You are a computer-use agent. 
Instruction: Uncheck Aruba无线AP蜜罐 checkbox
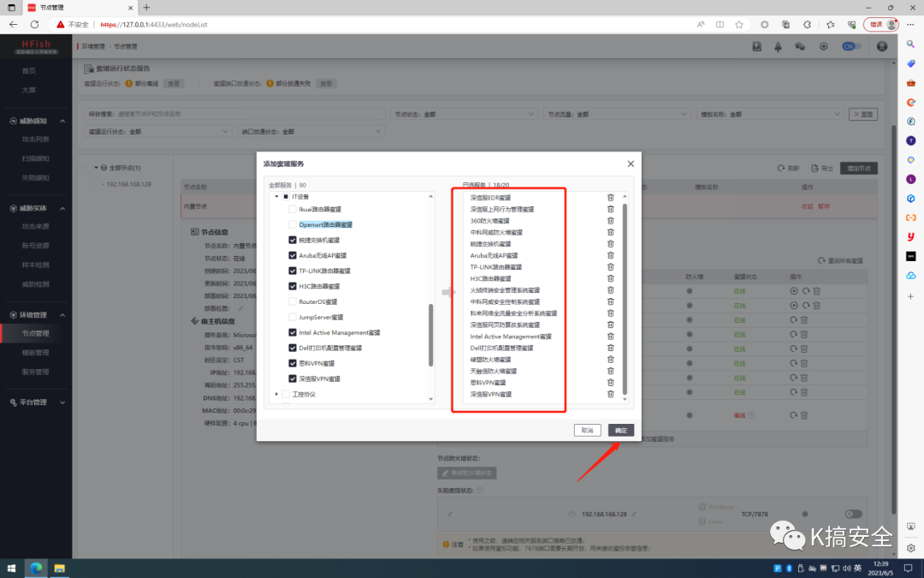point(293,255)
